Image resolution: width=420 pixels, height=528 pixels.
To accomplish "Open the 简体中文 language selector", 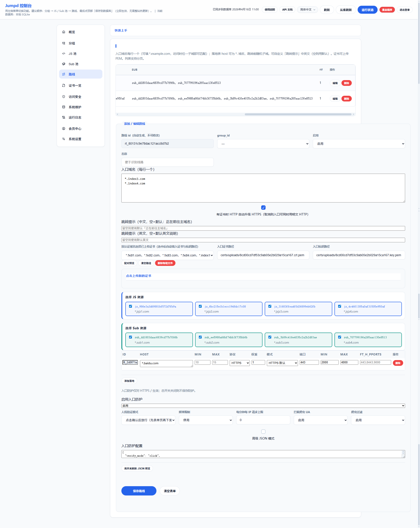I will (x=307, y=10).
